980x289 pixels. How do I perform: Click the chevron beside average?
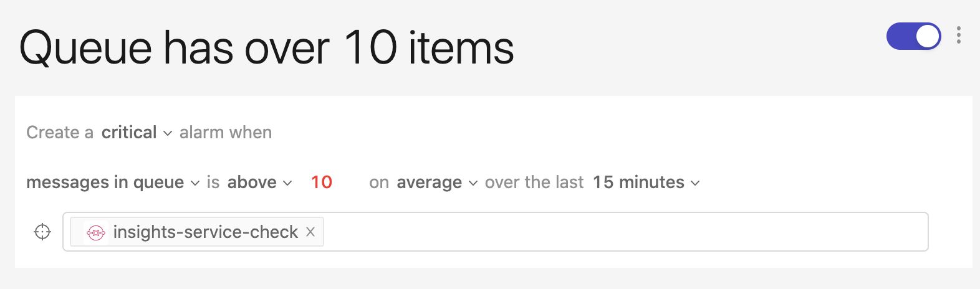(473, 183)
